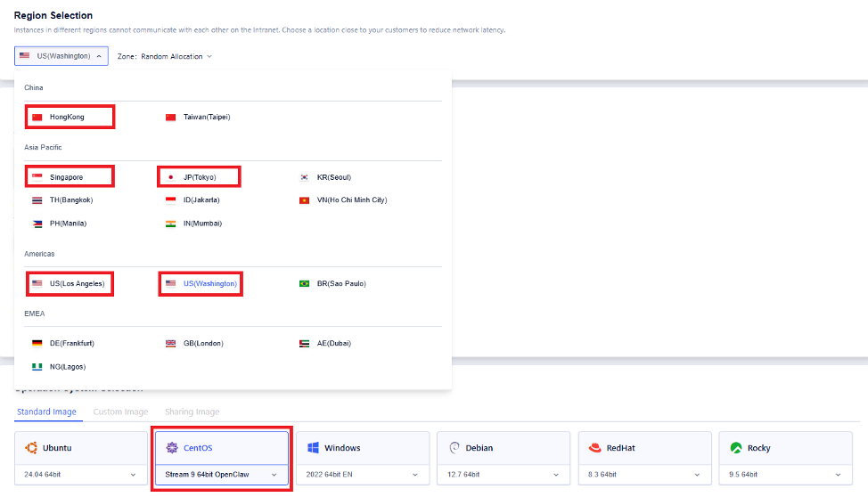Click the Ubuntu logo icon
This screenshot has width=868, height=497.
tap(29, 448)
